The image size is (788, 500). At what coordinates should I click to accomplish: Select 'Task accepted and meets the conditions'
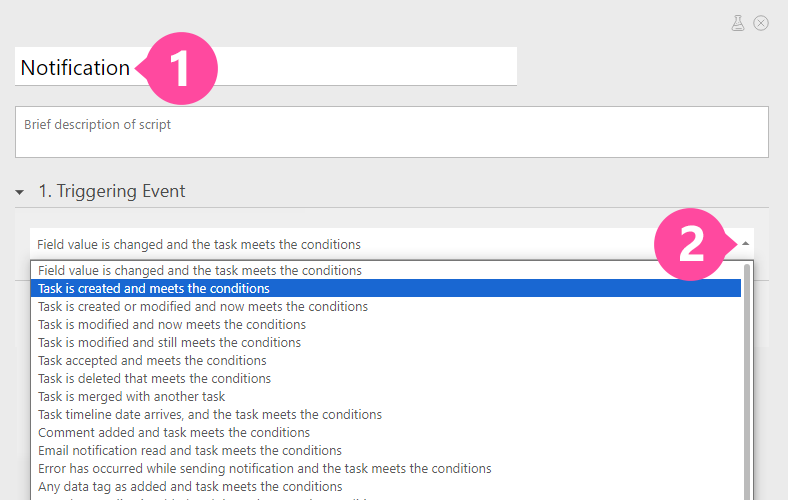click(152, 360)
